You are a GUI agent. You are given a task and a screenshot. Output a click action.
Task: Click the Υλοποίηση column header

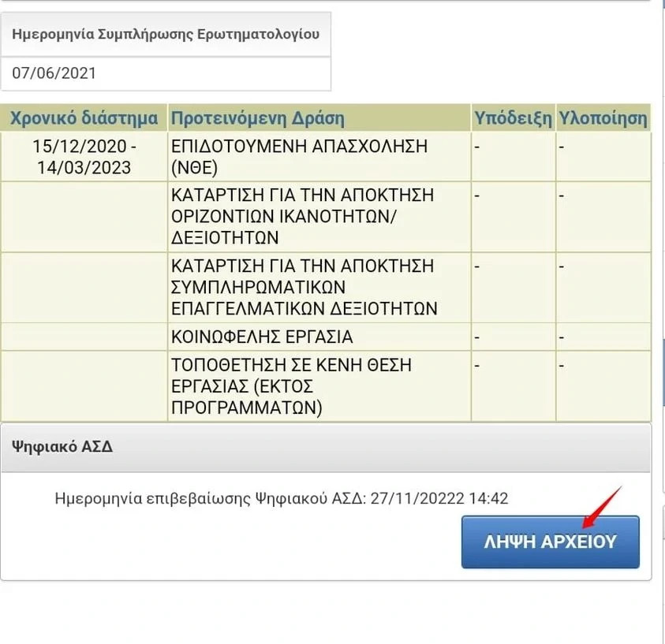[x=603, y=119]
